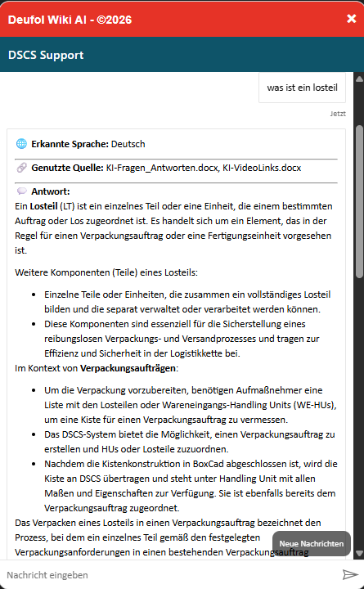The width and height of the screenshot is (364, 589).
Task: Click the vertical scrollbar thumb
Action: tap(359, 201)
